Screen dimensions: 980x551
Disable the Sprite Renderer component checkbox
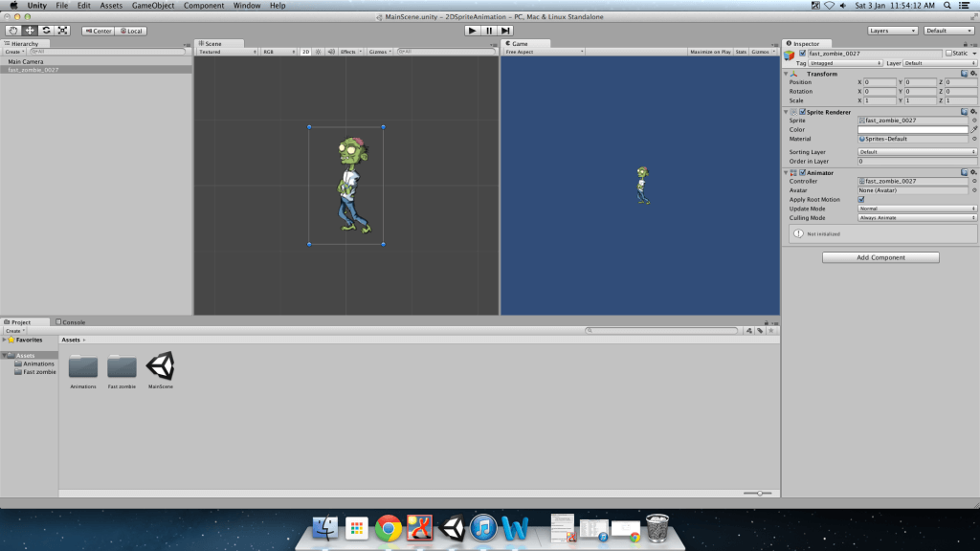pyautogui.click(x=803, y=112)
